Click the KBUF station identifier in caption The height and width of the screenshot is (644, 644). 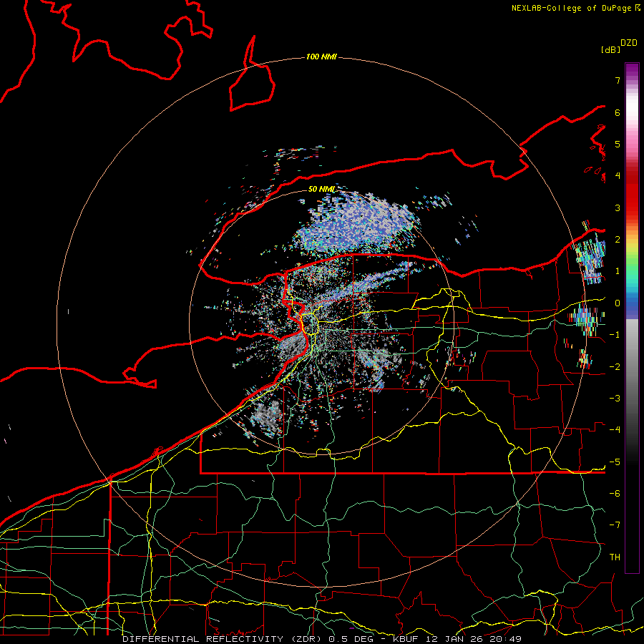tap(406, 639)
